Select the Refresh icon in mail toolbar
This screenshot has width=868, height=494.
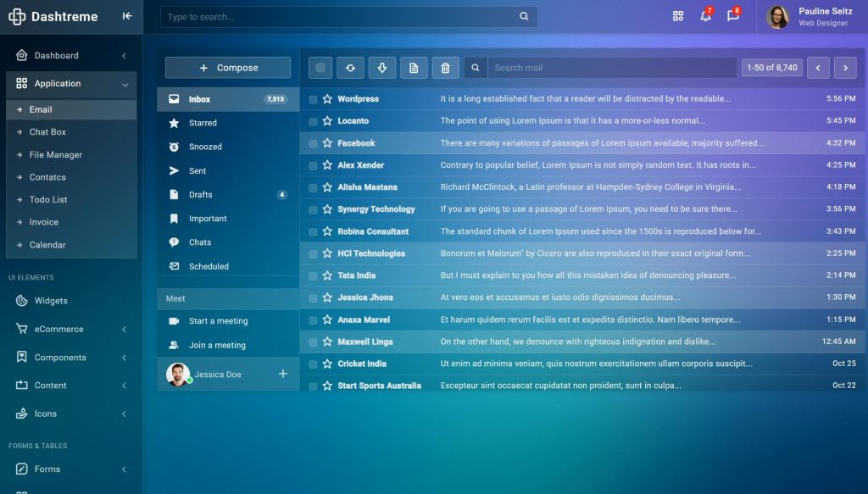[x=350, y=67]
